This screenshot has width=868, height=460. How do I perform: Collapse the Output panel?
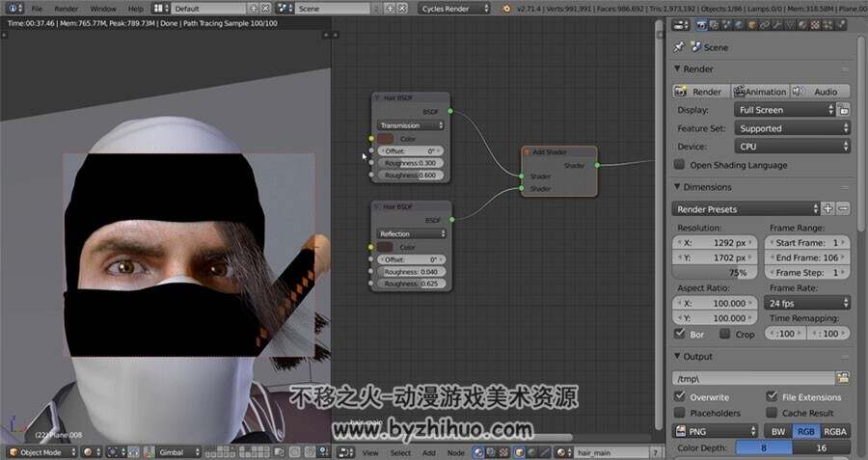(677, 357)
